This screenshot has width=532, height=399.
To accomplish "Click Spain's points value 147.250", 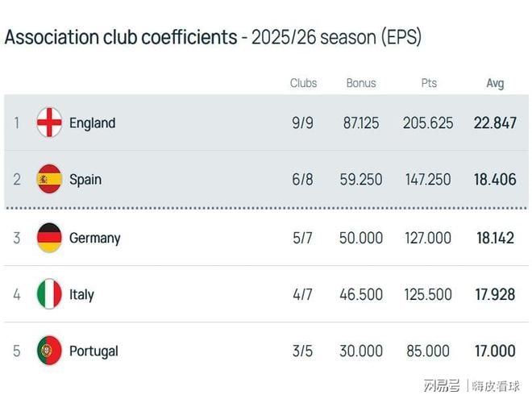I will click(427, 179).
